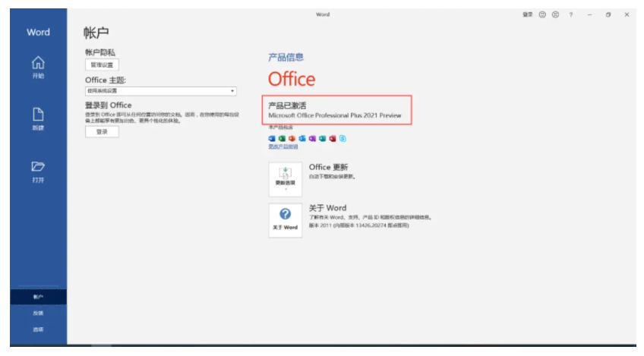The image size is (644, 356).
Task: Select the 选项 options tab in sidebar
Action: tap(38, 329)
